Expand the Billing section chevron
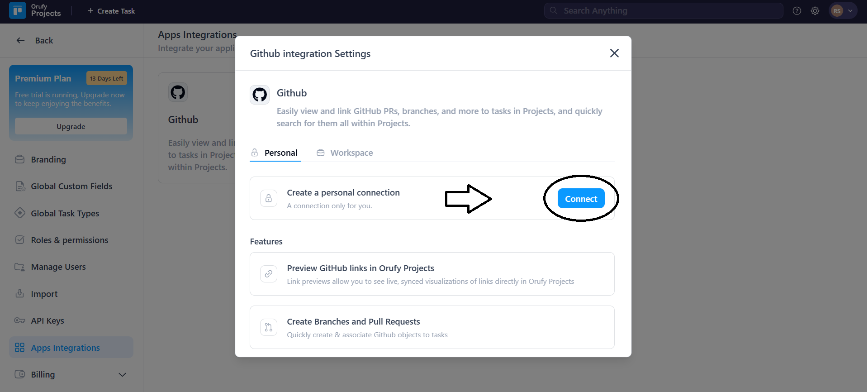Image resolution: width=868 pixels, height=392 pixels. click(122, 375)
